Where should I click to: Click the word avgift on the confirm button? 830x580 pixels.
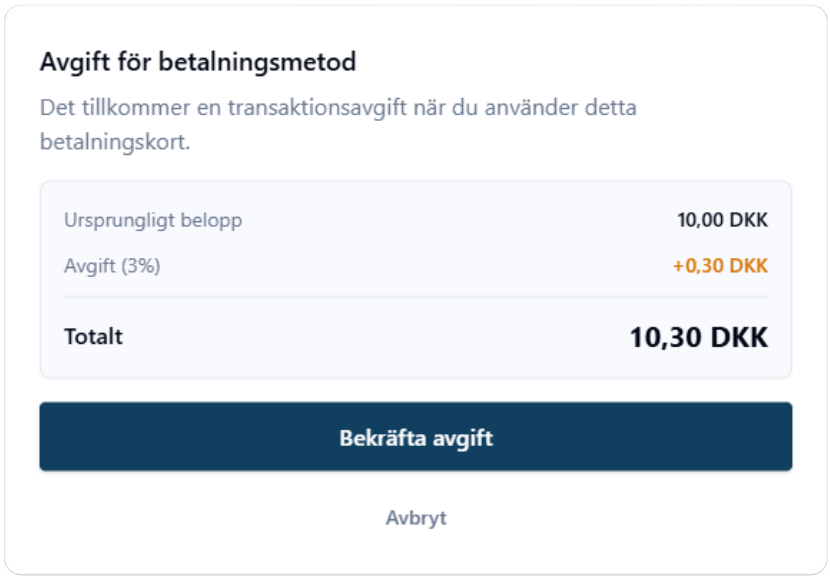(x=461, y=438)
